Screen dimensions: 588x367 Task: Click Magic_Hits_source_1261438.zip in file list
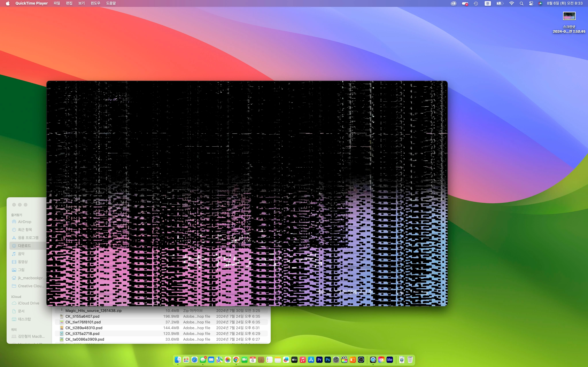pyautogui.click(x=93, y=311)
